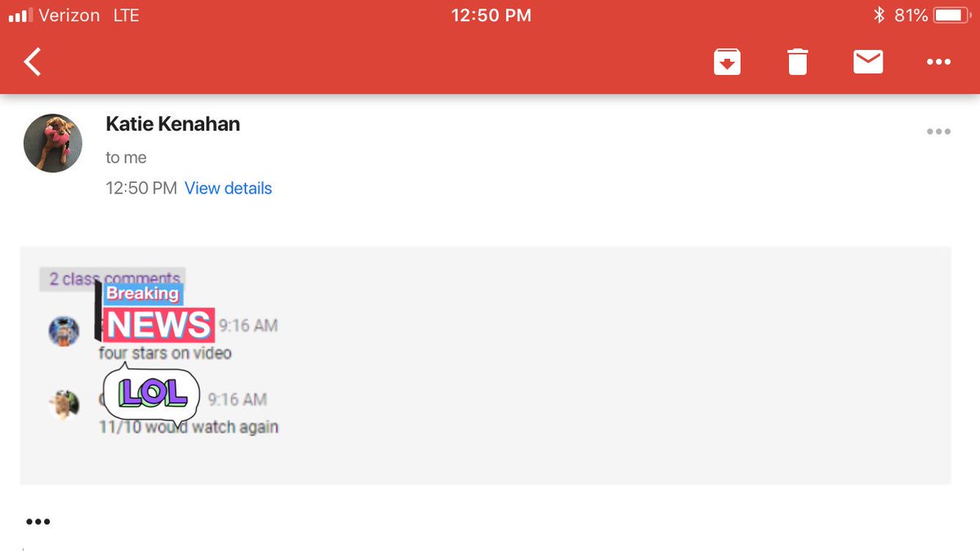Image resolution: width=980 pixels, height=551 pixels.
Task: Go back with the arrow icon
Action: [33, 62]
